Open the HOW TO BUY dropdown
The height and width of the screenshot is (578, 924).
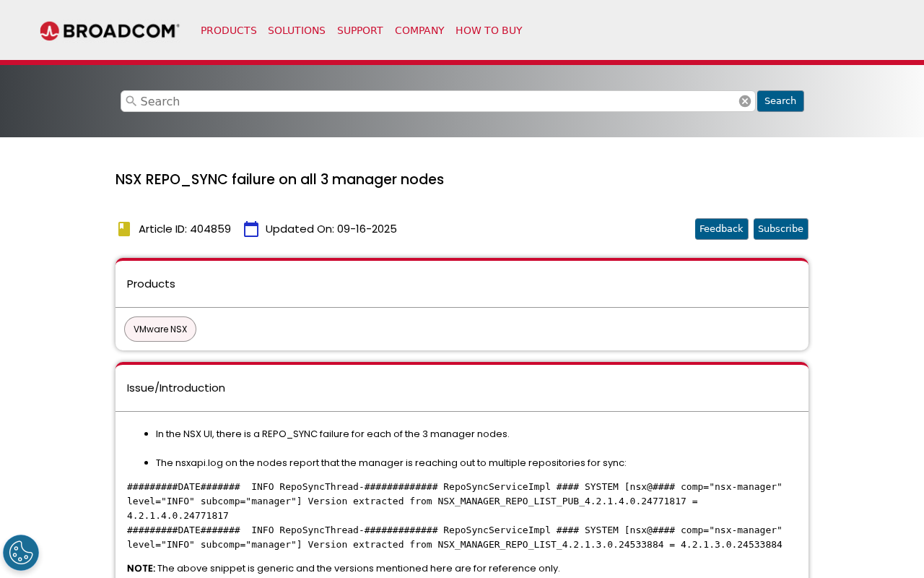(x=489, y=29)
